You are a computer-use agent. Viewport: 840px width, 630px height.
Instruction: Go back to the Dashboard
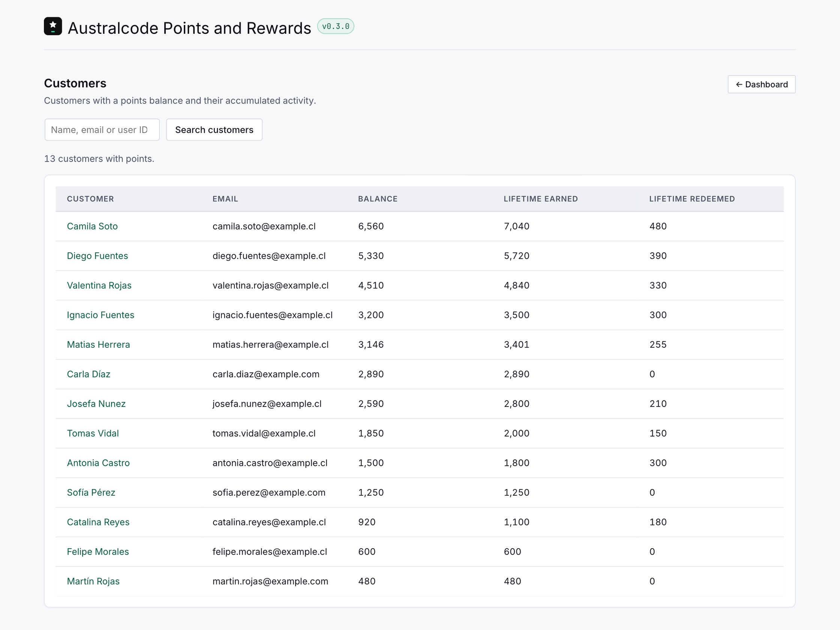(761, 84)
